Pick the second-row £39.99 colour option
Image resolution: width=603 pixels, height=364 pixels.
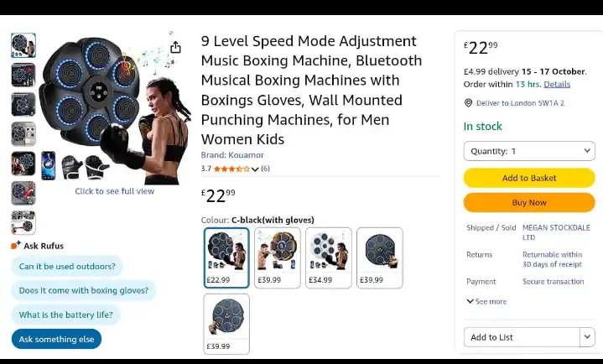click(226, 324)
